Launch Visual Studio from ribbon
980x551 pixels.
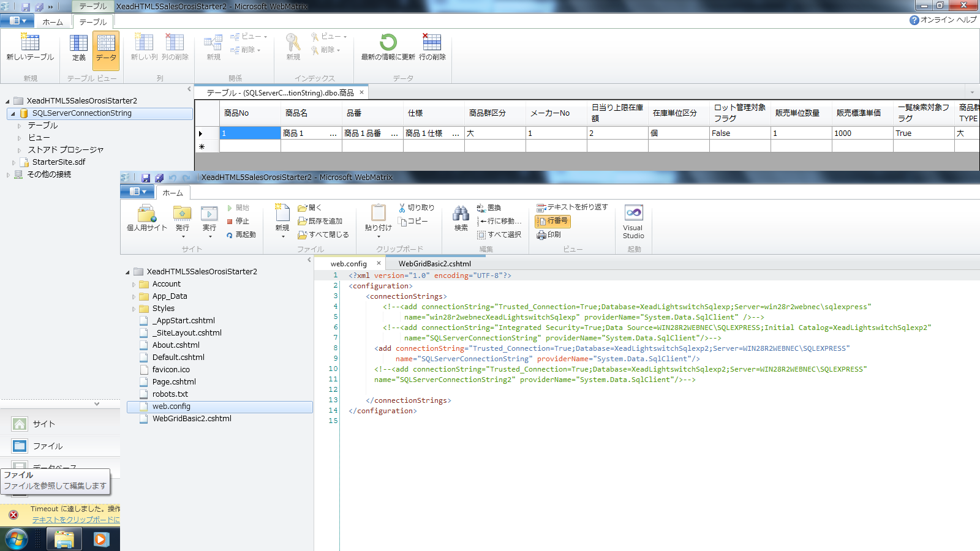pos(633,222)
